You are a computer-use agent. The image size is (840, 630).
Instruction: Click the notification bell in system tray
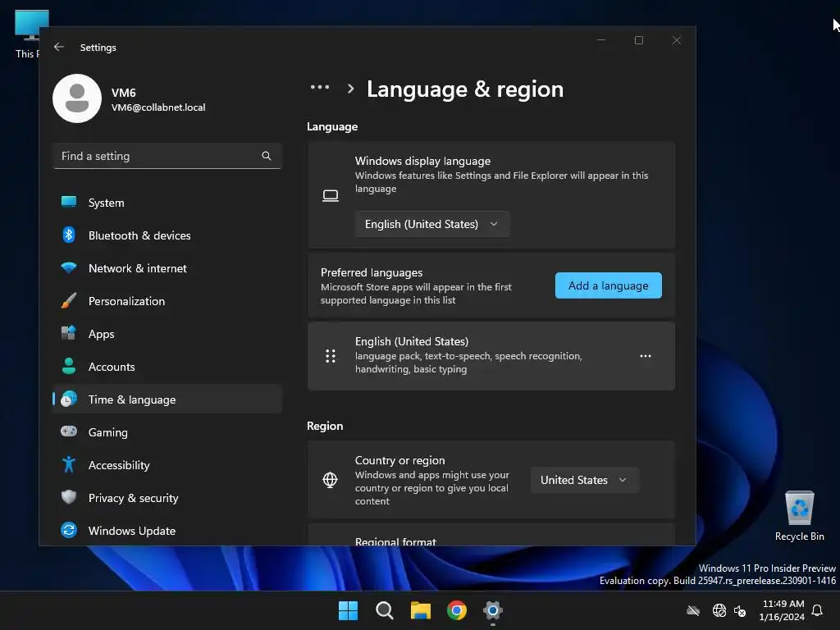(x=818, y=610)
